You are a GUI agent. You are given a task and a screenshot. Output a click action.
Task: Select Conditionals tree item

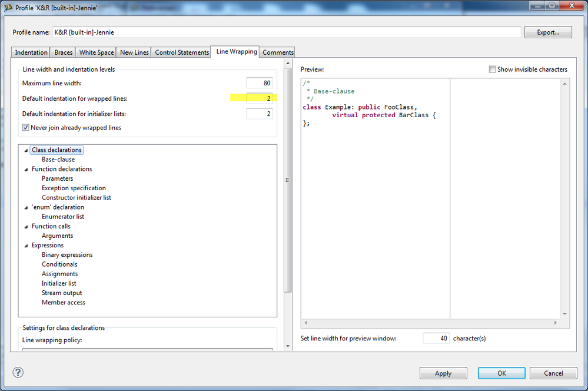tap(59, 264)
